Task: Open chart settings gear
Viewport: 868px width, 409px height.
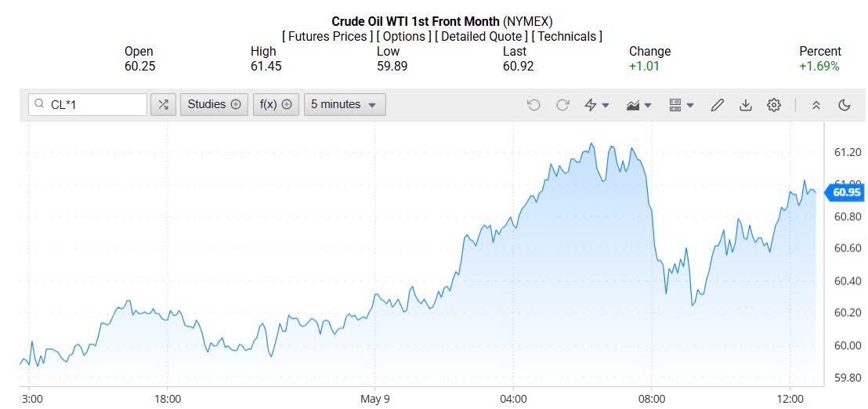Action: coord(774,105)
